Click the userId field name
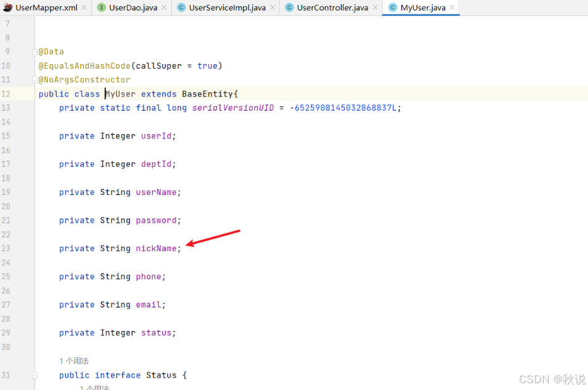Viewport: 588px width, 390px height. 156,136
